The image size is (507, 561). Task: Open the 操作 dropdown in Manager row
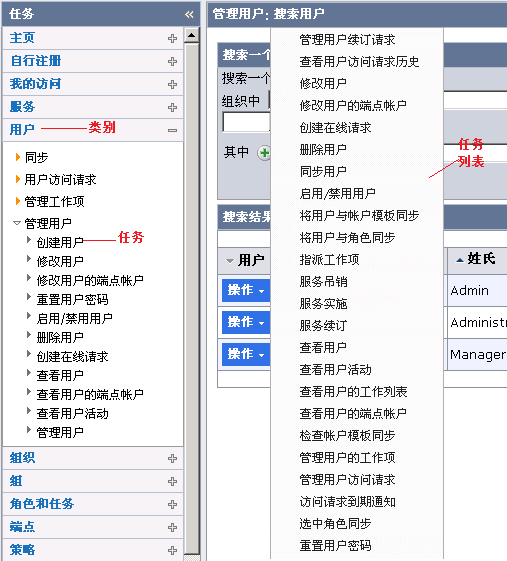tap(246, 354)
